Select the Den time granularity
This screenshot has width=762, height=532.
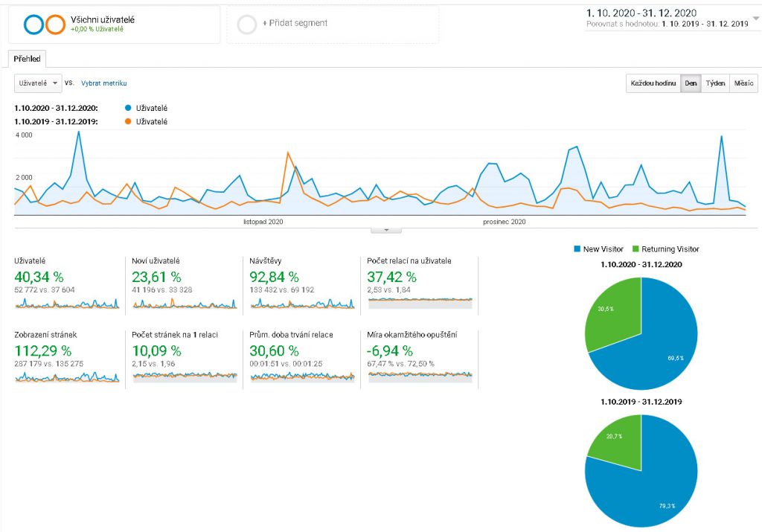click(691, 83)
